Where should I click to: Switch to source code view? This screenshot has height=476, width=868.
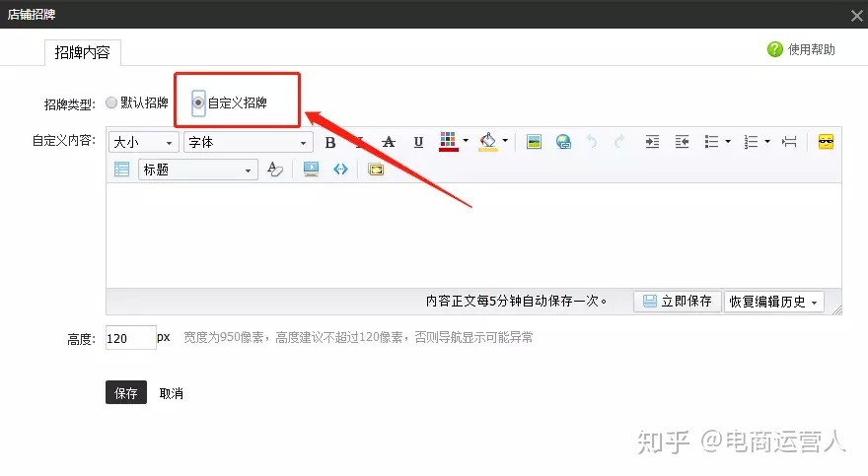pyautogui.click(x=340, y=170)
